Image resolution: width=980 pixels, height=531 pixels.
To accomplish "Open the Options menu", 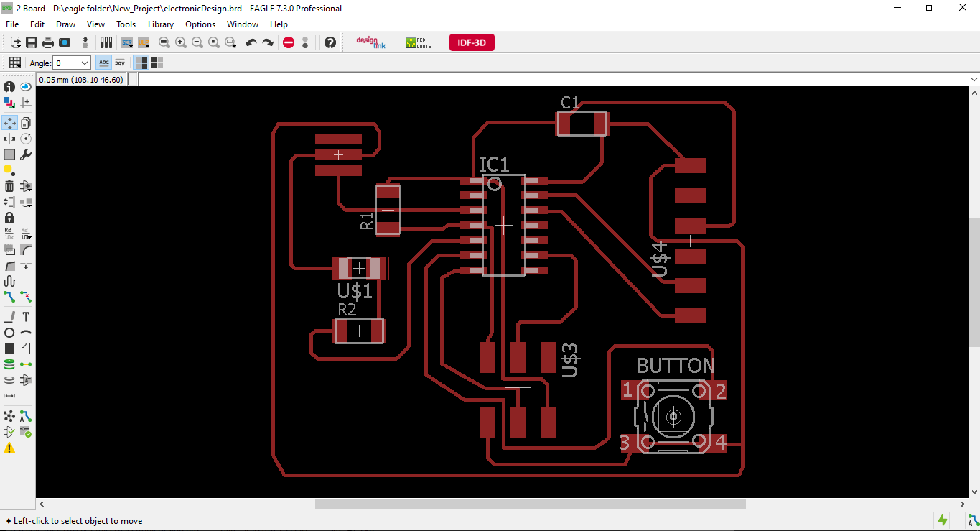I will coord(200,24).
